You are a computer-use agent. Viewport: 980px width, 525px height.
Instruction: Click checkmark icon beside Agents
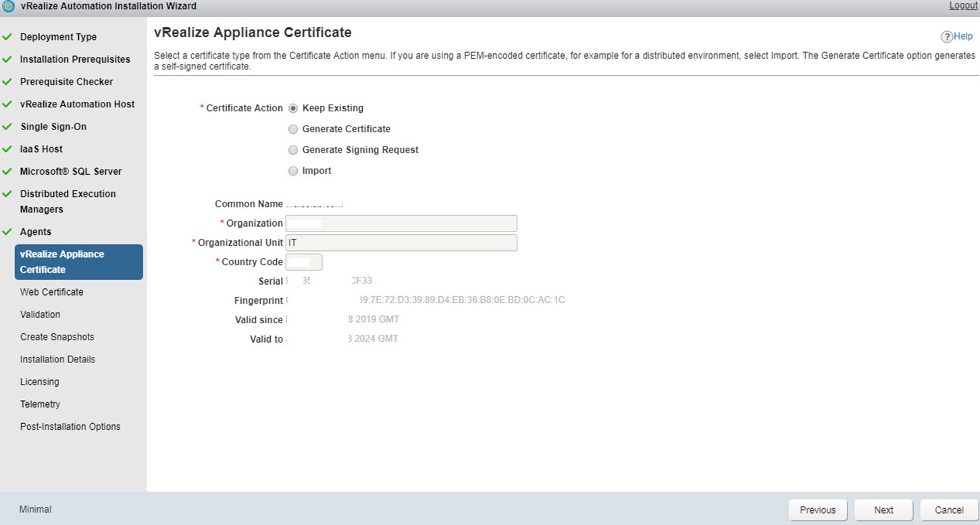(x=7, y=231)
